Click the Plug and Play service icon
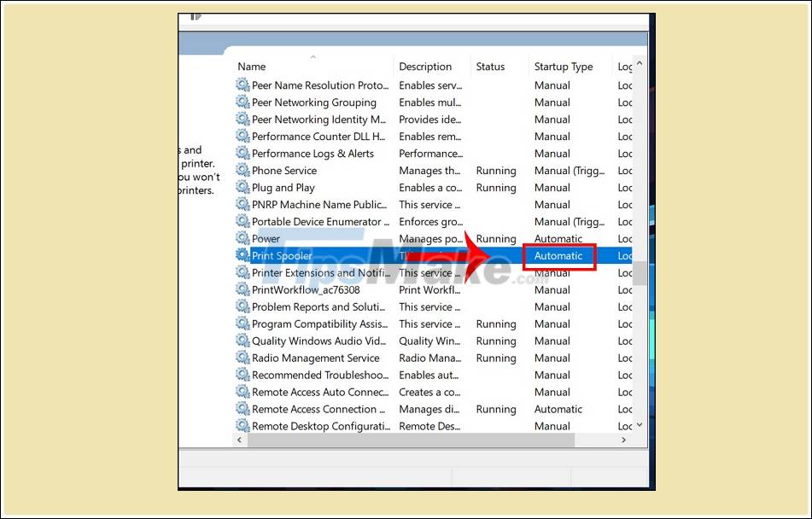Screen dimensions: 812x519 242,187
